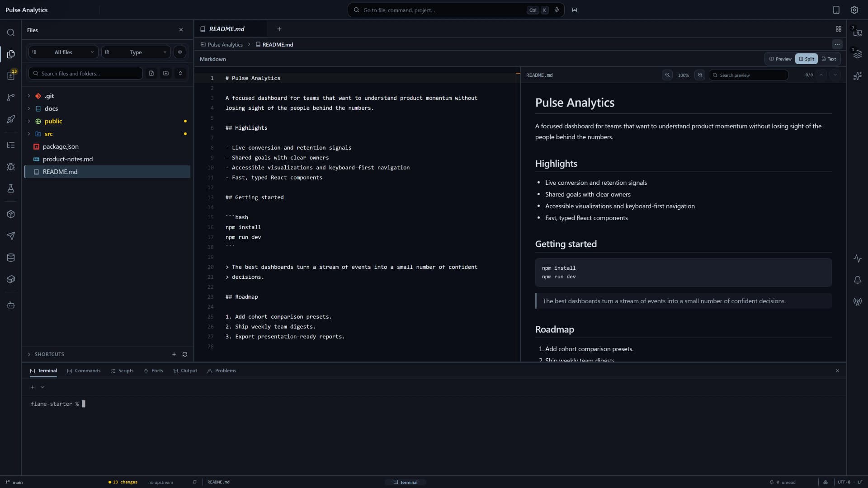Open the terminal profile dropdown chevron

point(42,387)
